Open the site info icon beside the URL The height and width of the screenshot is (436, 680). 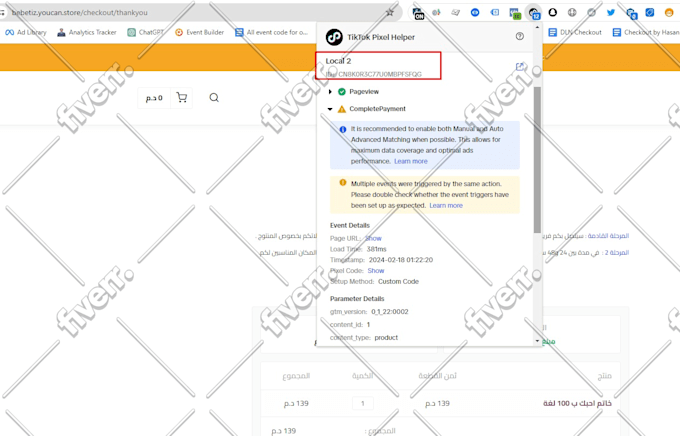pos(2,13)
